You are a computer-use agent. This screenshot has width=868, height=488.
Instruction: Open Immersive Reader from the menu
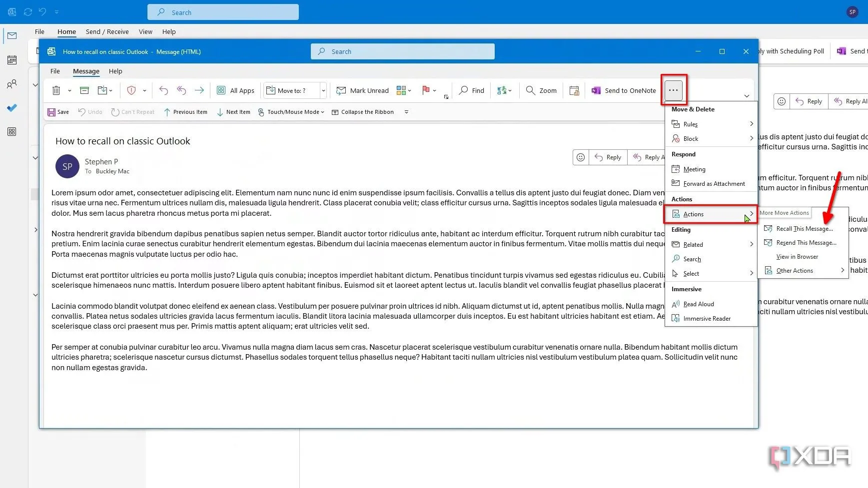[x=712, y=318]
